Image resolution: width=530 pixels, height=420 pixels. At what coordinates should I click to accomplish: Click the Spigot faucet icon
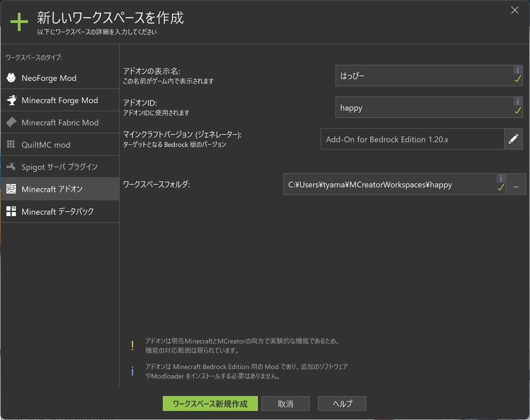[x=11, y=167]
